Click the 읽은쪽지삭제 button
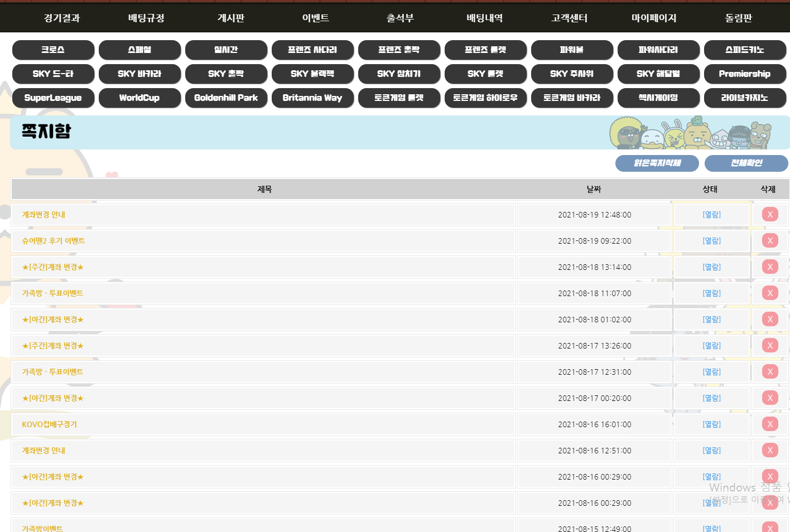 657,163
